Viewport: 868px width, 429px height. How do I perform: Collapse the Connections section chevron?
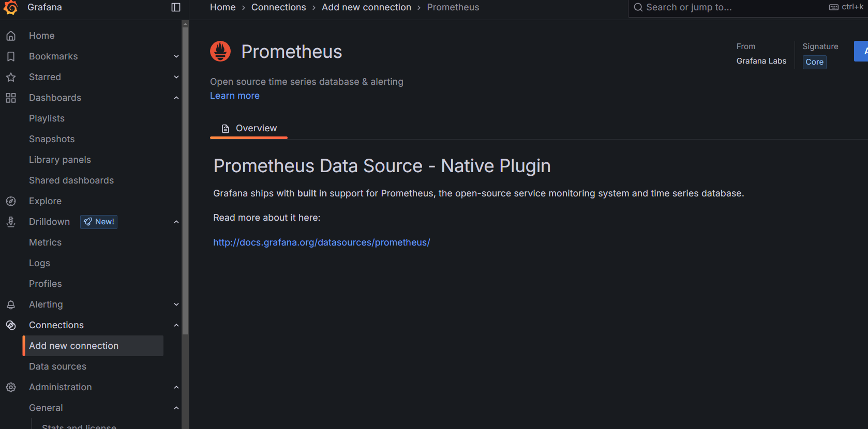pyautogui.click(x=176, y=325)
